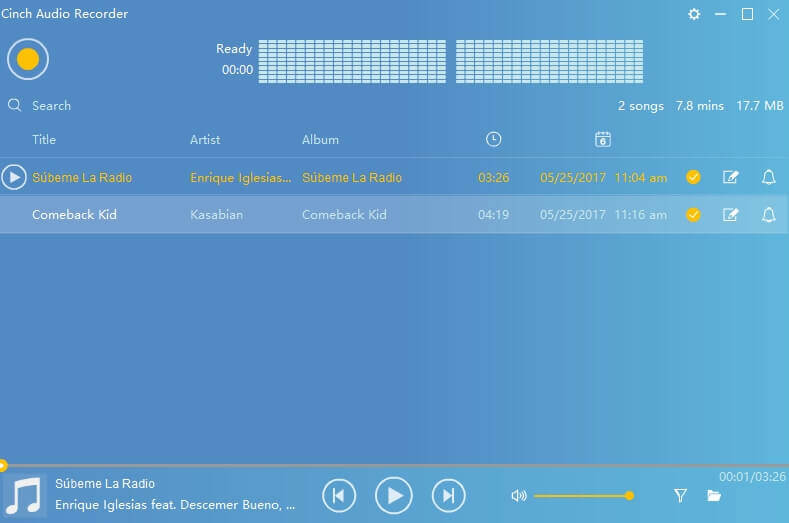Maximize the Cinch Audio Recorder window

[747, 14]
